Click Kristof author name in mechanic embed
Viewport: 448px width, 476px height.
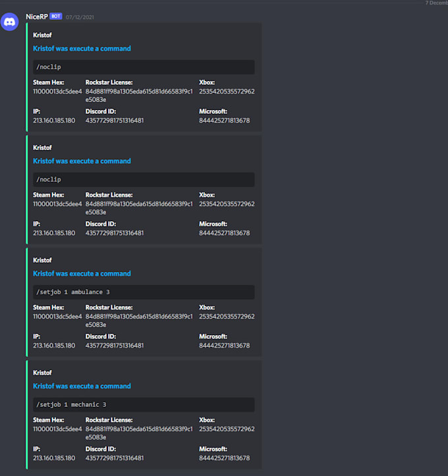42,373
